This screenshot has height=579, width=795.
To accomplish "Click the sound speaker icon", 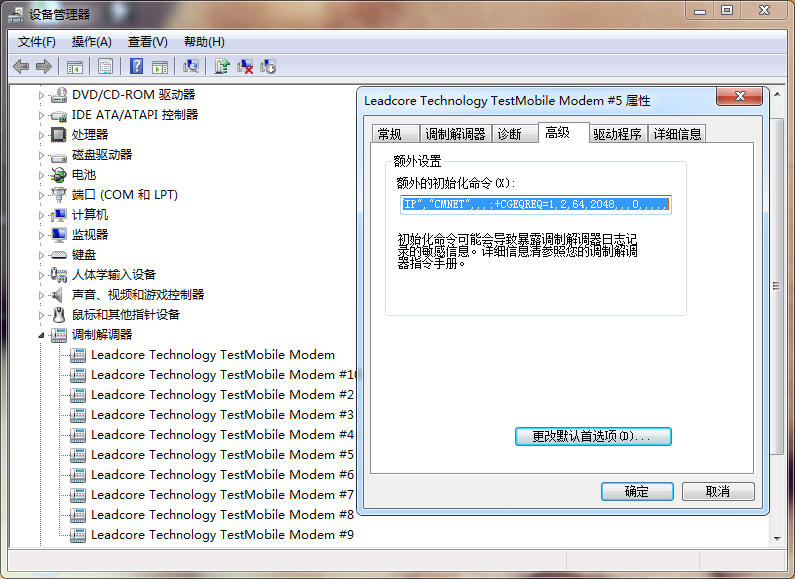I will (x=58, y=295).
